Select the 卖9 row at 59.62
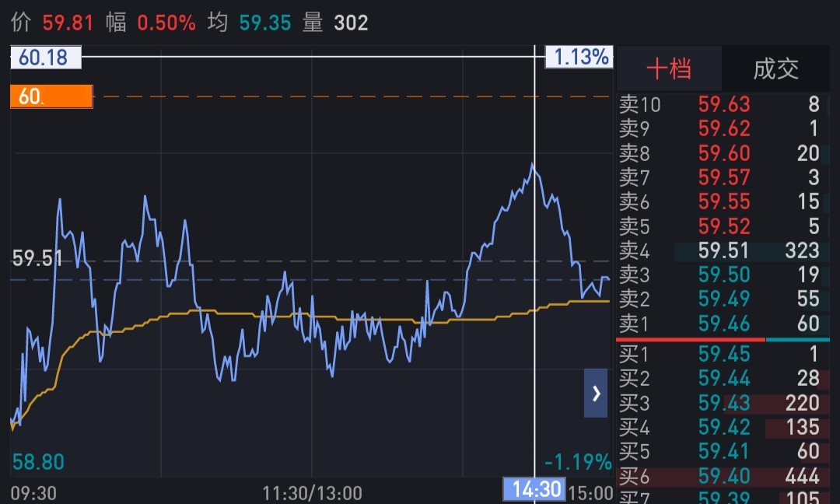Screen dimensions: 840x504 point(722,128)
